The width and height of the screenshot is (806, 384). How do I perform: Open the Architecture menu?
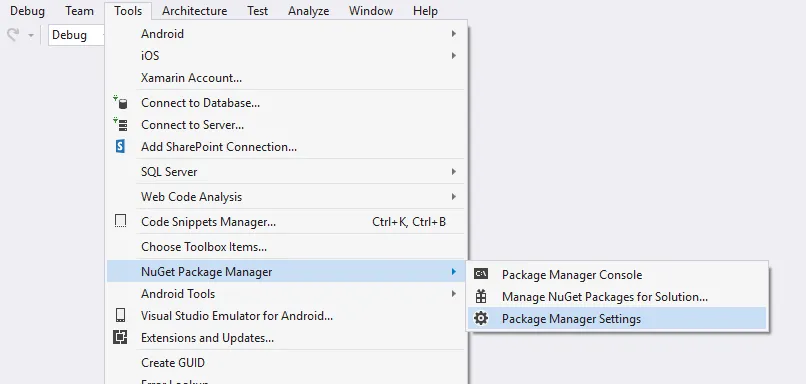194,11
